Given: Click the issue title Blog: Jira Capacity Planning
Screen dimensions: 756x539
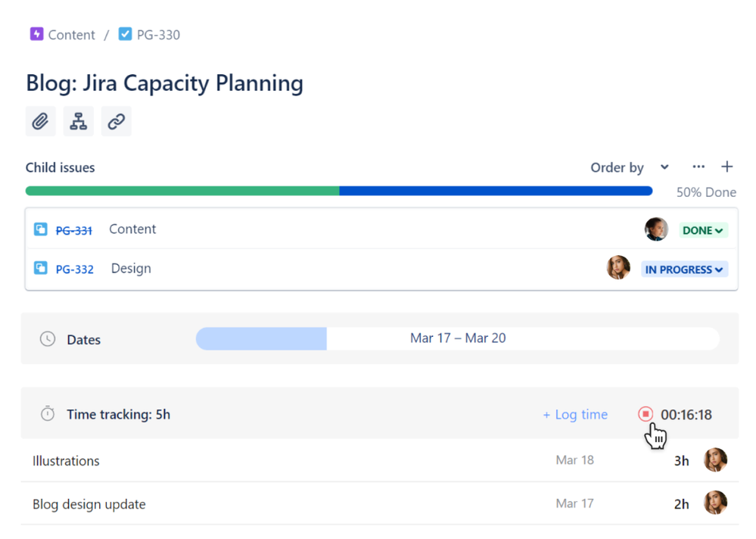Looking at the screenshot, I should click(x=164, y=83).
